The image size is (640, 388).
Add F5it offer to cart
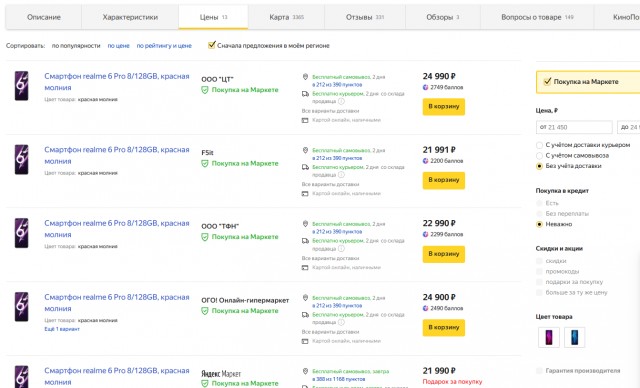(x=444, y=180)
